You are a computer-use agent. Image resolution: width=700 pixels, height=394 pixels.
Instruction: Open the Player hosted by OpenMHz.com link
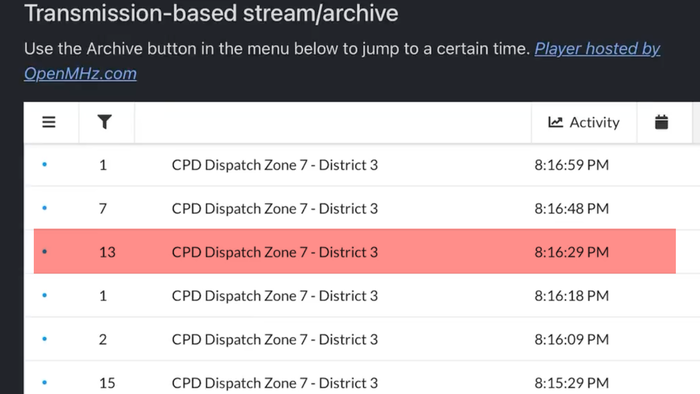click(x=342, y=61)
